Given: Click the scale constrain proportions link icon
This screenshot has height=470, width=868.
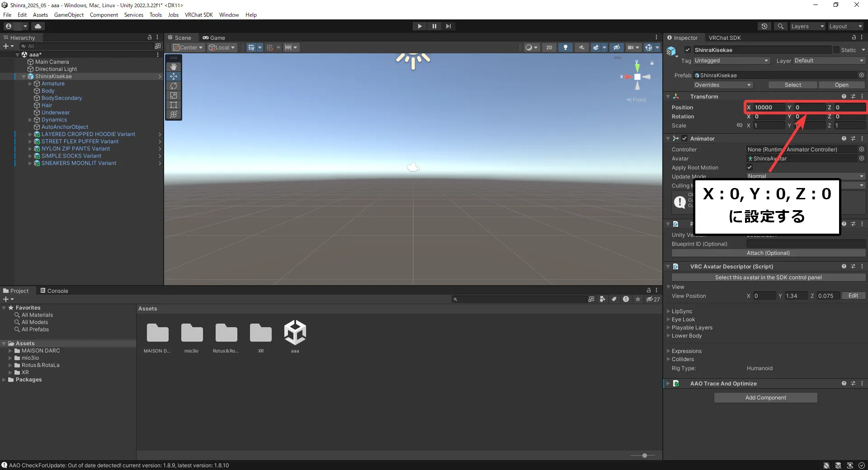Looking at the screenshot, I should coord(740,126).
